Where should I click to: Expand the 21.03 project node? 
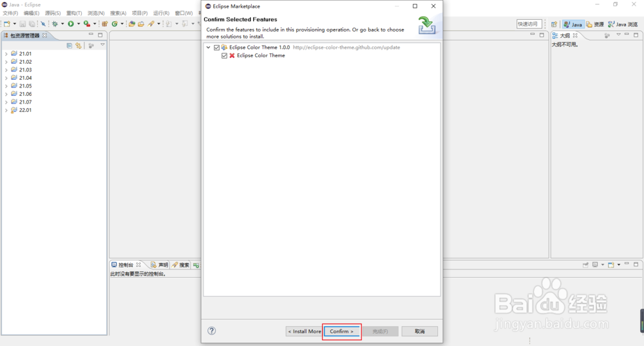6,70
